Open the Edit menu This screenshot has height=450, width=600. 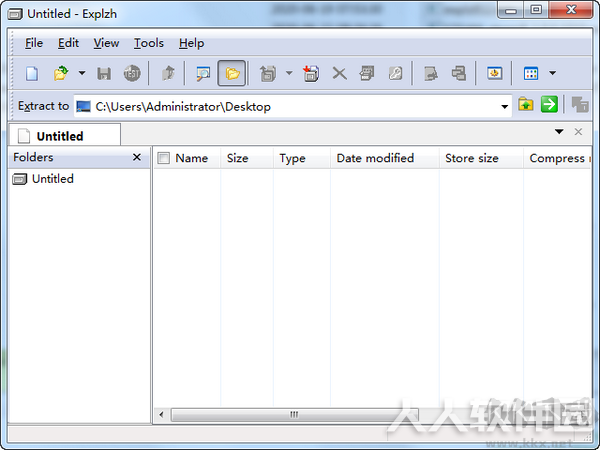click(x=68, y=43)
